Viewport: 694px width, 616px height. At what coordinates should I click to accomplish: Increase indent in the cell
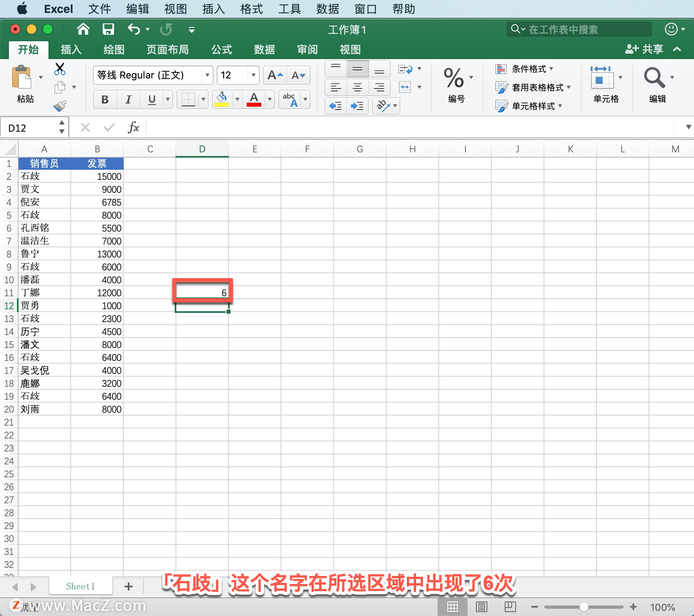(x=357, y=106)
